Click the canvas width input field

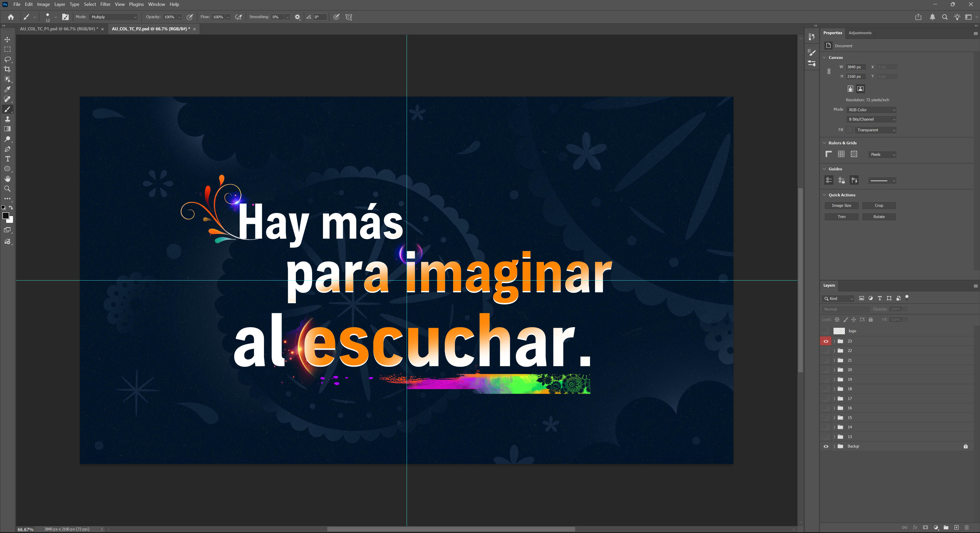855,67
